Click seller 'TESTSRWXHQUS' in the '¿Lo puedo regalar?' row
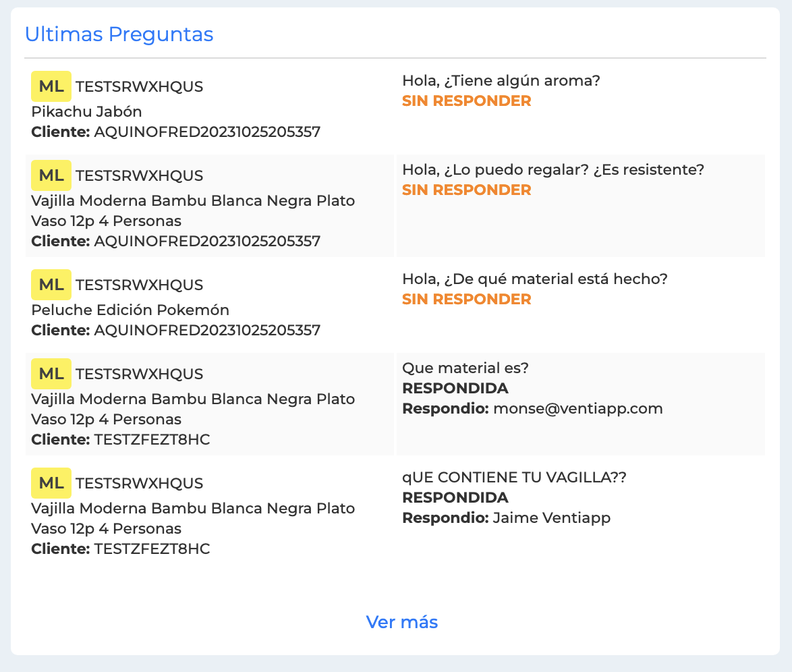The height and width of the screenshot is (672, 792). [x=140, y=176]
